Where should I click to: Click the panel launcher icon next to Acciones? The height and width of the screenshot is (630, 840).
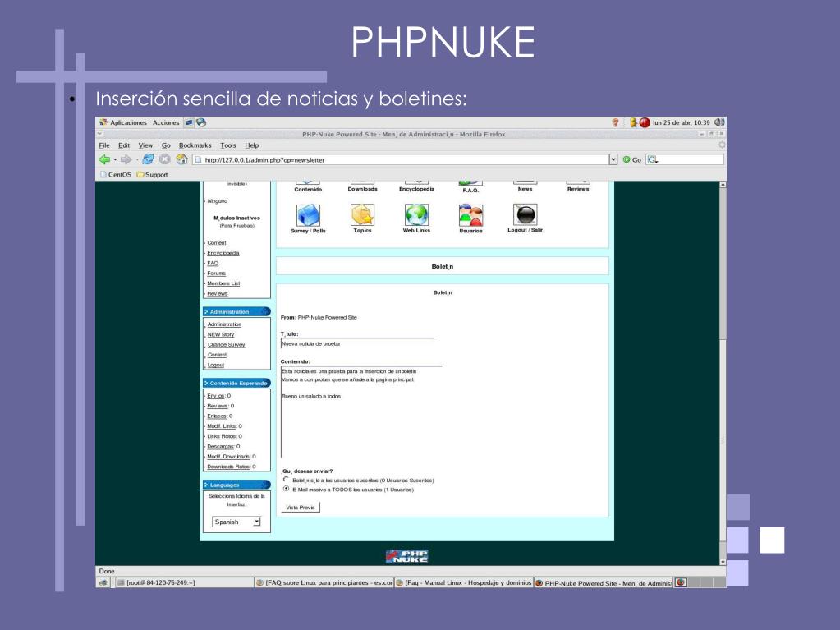click(189, 122)
